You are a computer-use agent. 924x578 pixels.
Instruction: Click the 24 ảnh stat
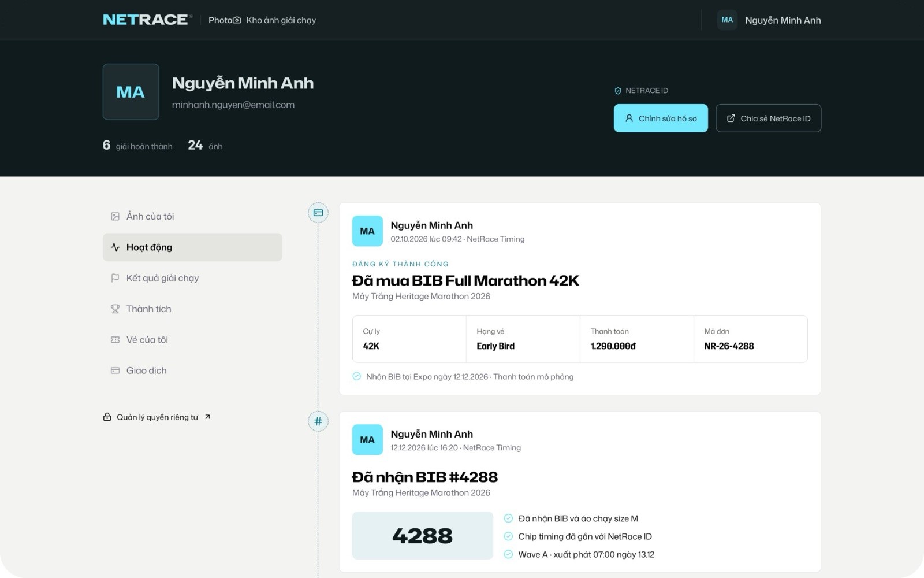(205, 146)
